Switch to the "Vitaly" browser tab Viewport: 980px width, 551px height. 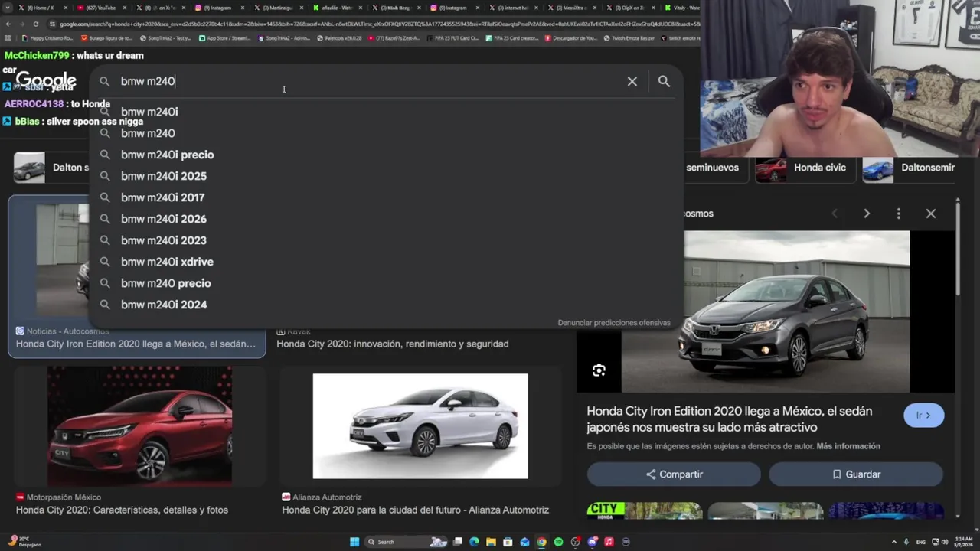(680, 8)
